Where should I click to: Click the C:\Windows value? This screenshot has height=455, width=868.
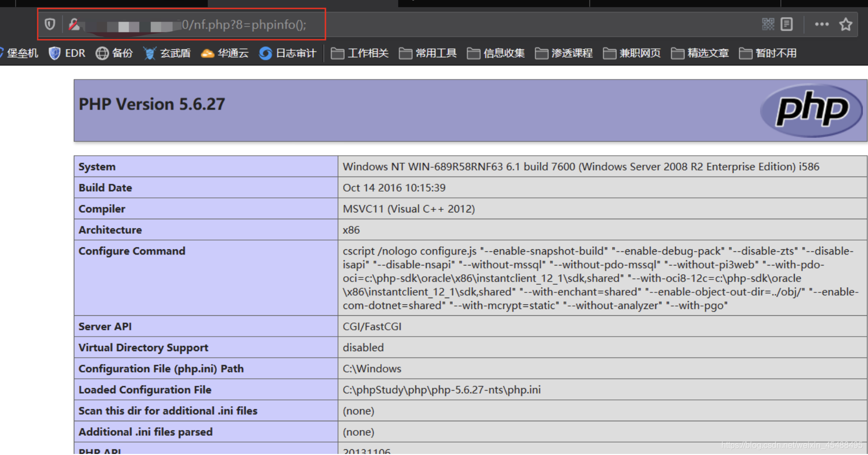pos(372,368)
